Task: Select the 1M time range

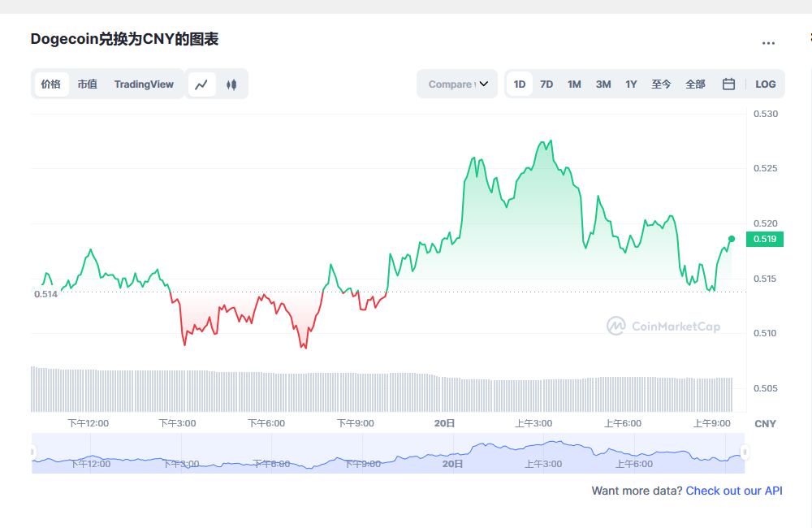Action: point(574,84)
